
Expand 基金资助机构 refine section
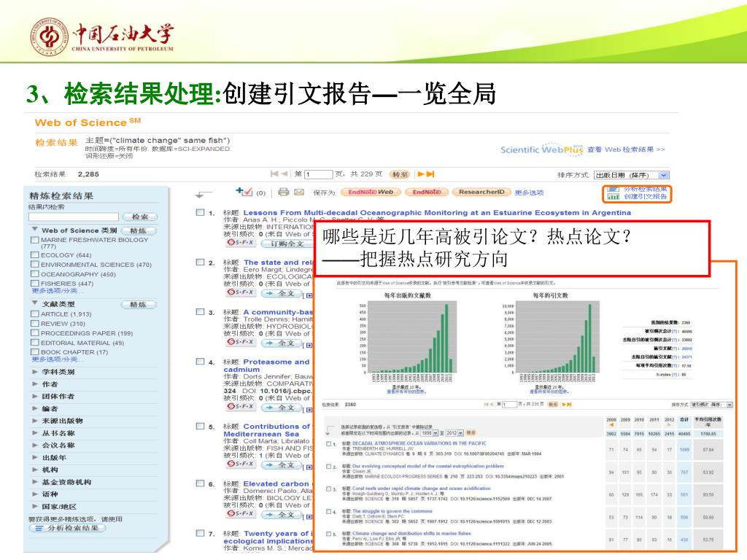[35, 482]
